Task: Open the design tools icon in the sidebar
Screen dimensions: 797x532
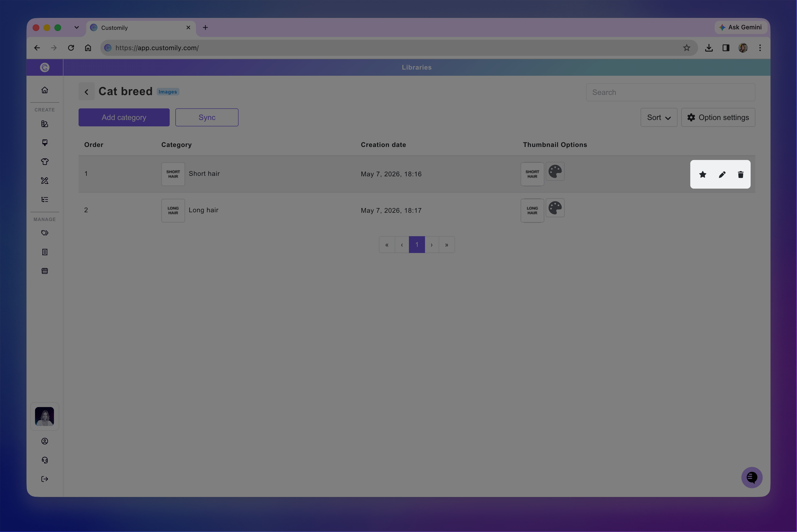Action: (x=45, y=181)
